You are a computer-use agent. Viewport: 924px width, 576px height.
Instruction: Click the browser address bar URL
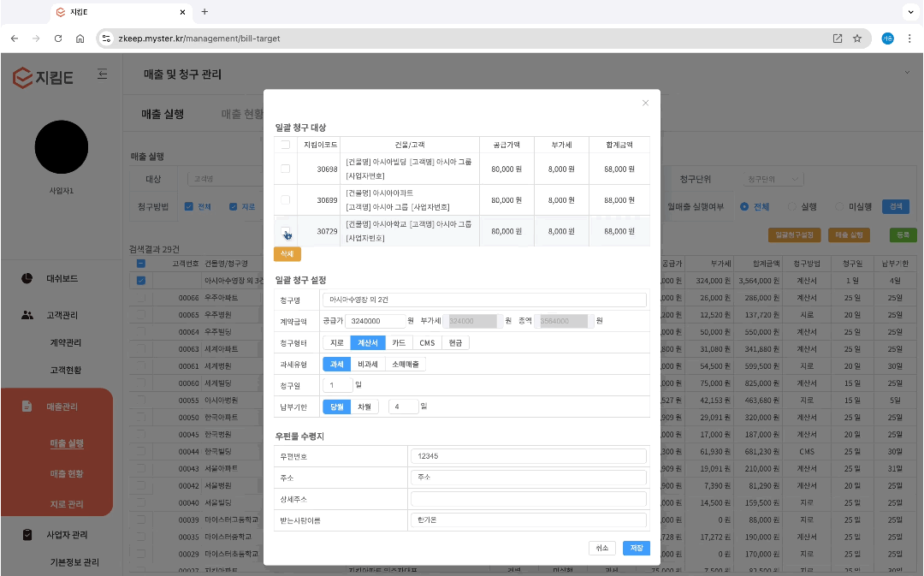[x=199, y=39]
